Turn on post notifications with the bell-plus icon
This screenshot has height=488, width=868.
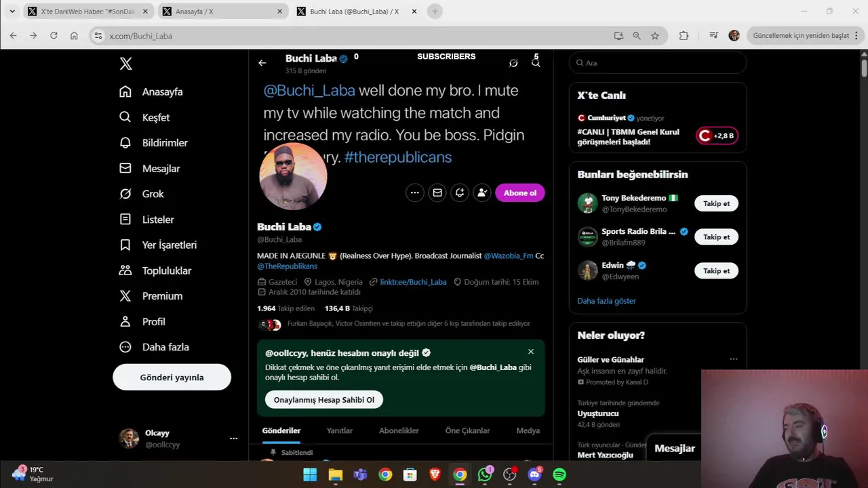tap(460, 192)
